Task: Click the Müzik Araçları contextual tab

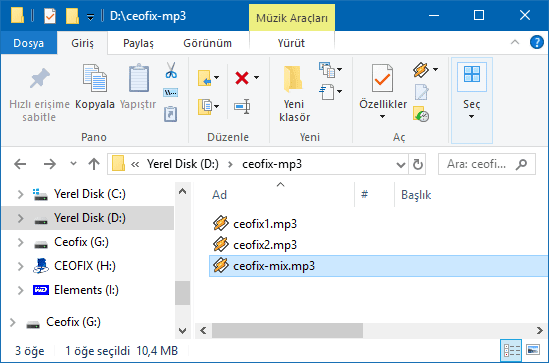Action: pyautogui.click(x=292, y=18)
